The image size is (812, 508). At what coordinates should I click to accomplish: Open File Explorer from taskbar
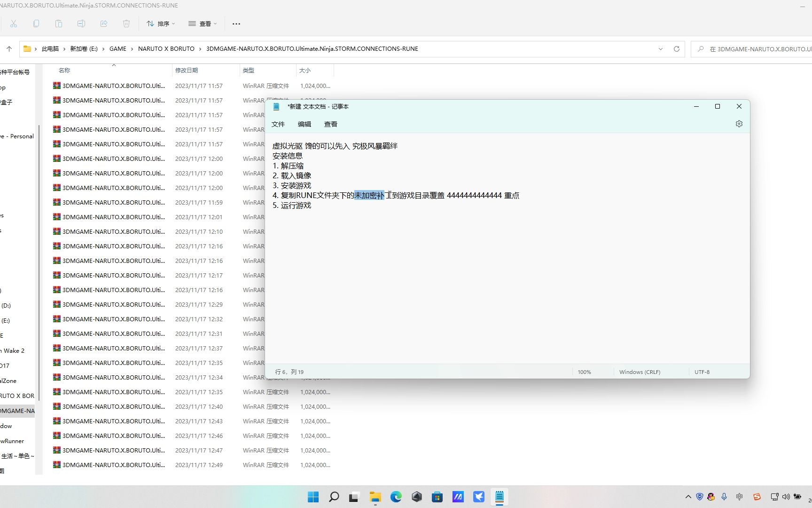click(x=375, y=497)
